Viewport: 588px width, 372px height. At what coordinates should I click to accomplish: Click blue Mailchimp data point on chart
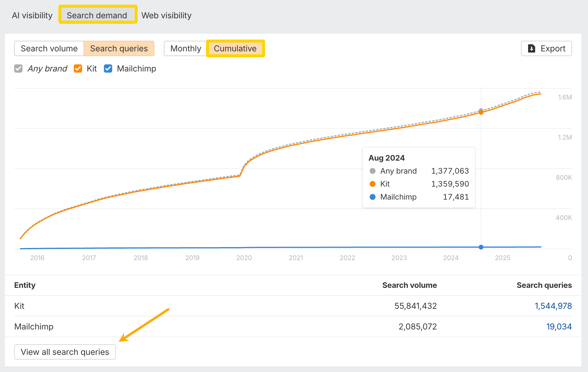coord(481,247)
